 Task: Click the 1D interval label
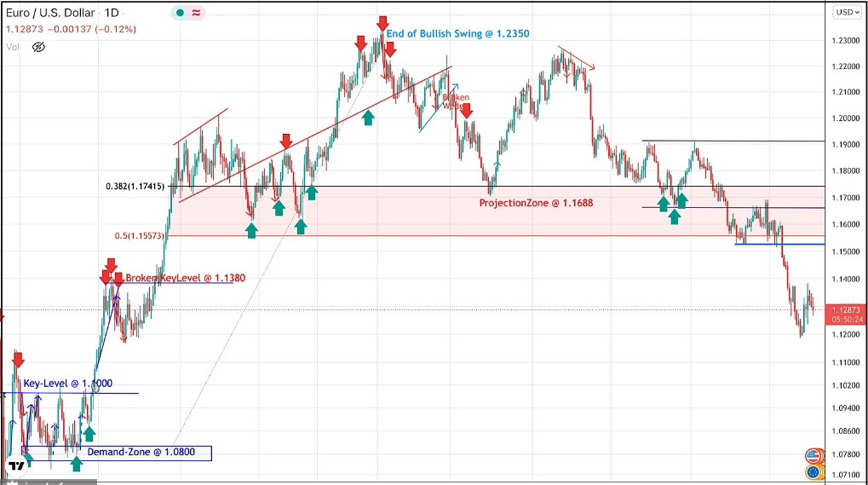point(112,14)
